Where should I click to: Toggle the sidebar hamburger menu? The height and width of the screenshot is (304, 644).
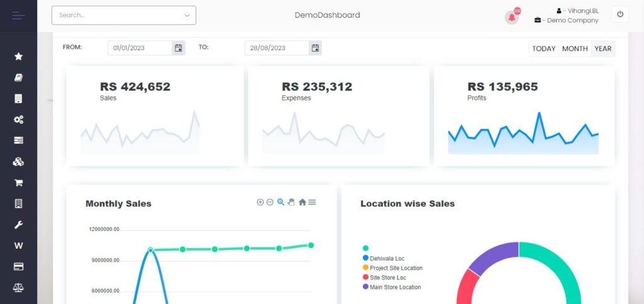[x=18, y=16]
